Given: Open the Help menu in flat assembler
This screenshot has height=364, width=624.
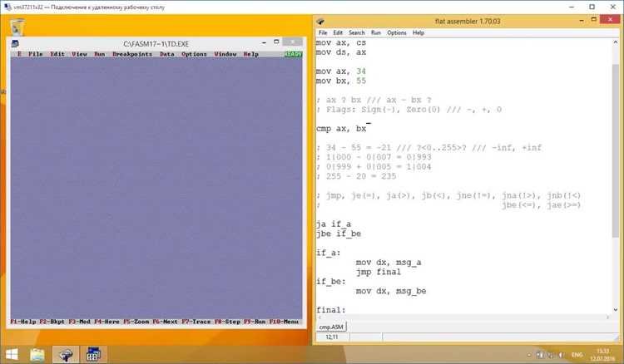Looking at the screenshot, I should [418, 32].
